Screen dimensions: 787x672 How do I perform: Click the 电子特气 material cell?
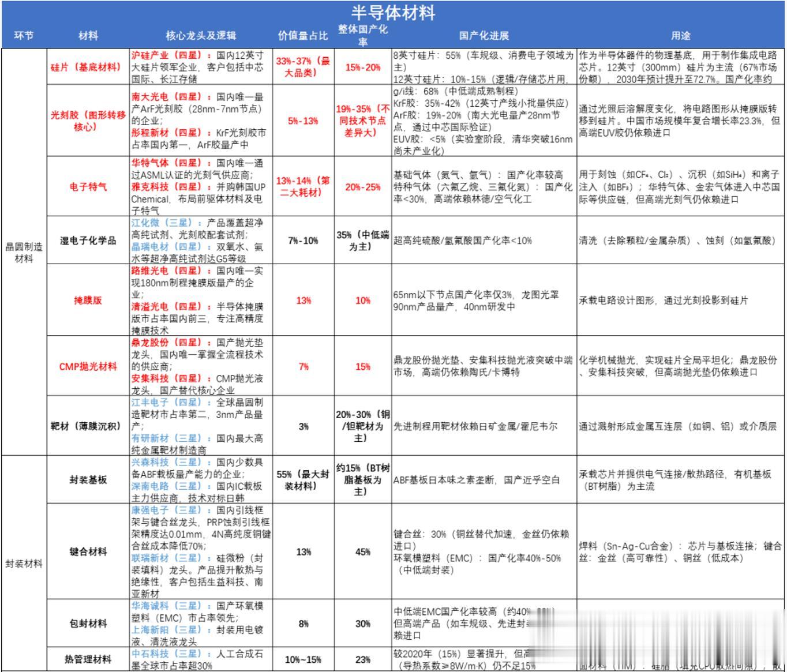pos(88,187)
